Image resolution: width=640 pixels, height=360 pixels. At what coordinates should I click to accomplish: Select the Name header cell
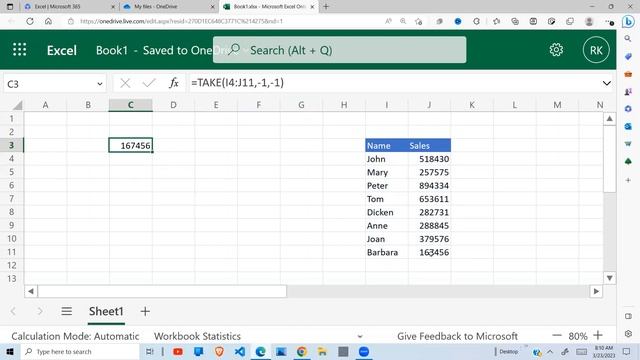pyautogui.click(x=387, y=145)
